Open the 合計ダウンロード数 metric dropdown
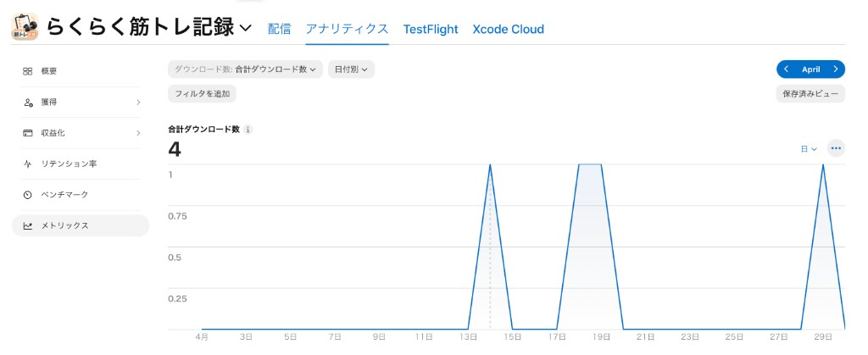 (245, 69)
